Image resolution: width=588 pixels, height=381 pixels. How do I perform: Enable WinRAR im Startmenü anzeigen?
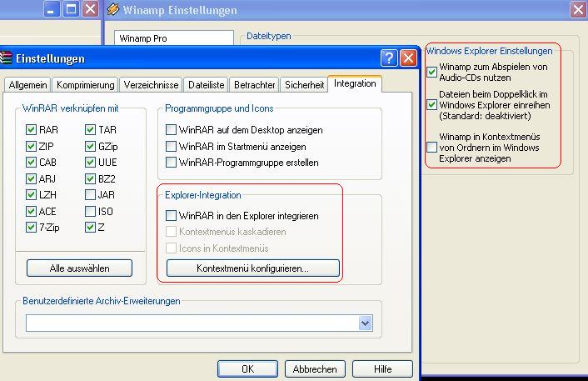171,146
